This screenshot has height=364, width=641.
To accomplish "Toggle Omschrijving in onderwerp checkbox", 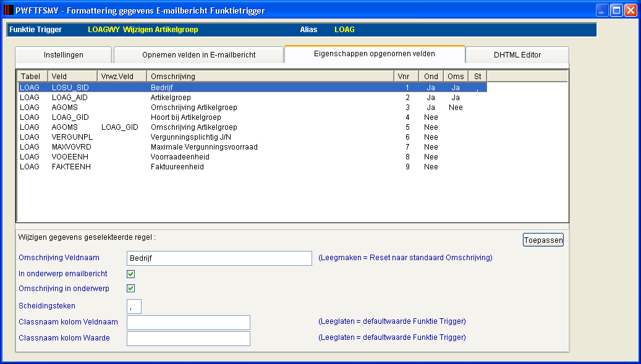I will [131, 289].
